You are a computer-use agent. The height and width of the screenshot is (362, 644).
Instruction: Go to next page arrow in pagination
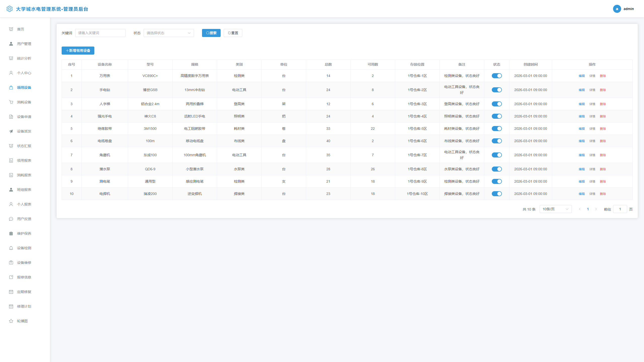596,209
